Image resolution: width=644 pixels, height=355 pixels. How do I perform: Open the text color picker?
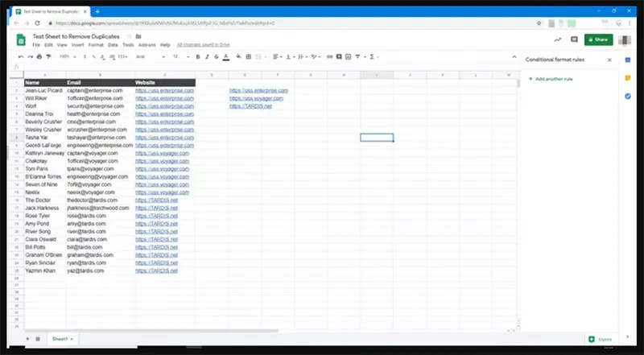[226, 56]
